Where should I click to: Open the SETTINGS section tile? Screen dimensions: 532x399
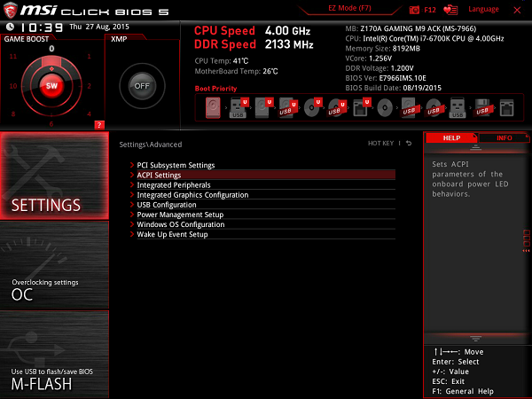(55, 176)
